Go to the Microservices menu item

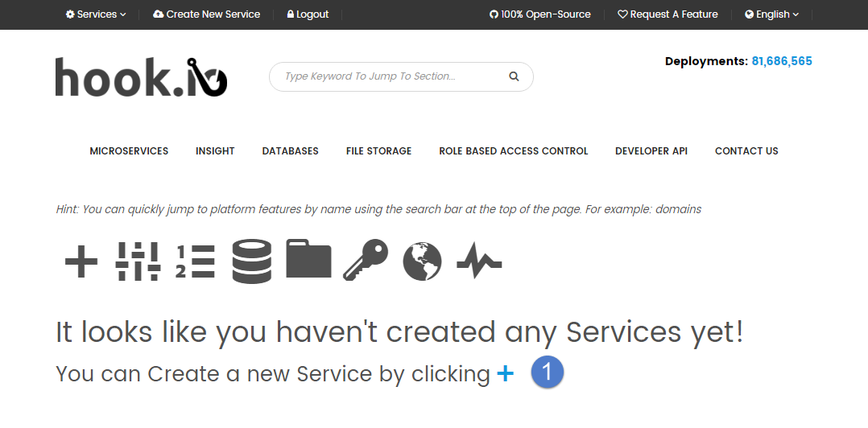129,151
